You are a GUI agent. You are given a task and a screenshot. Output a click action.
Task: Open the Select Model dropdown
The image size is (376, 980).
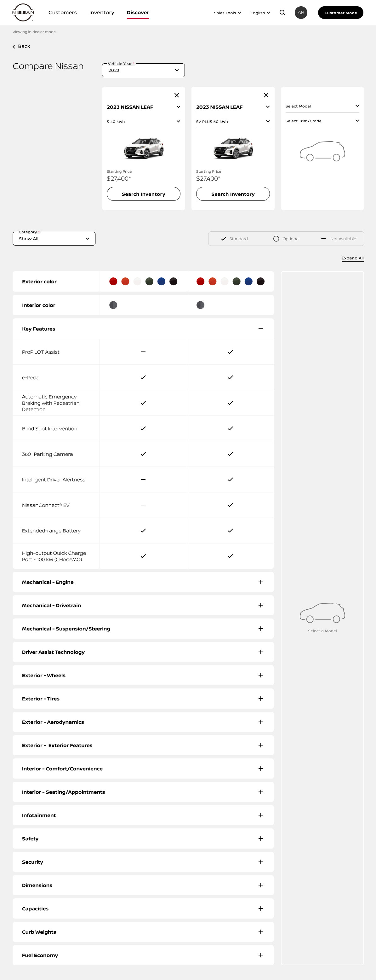pos(322,106)
